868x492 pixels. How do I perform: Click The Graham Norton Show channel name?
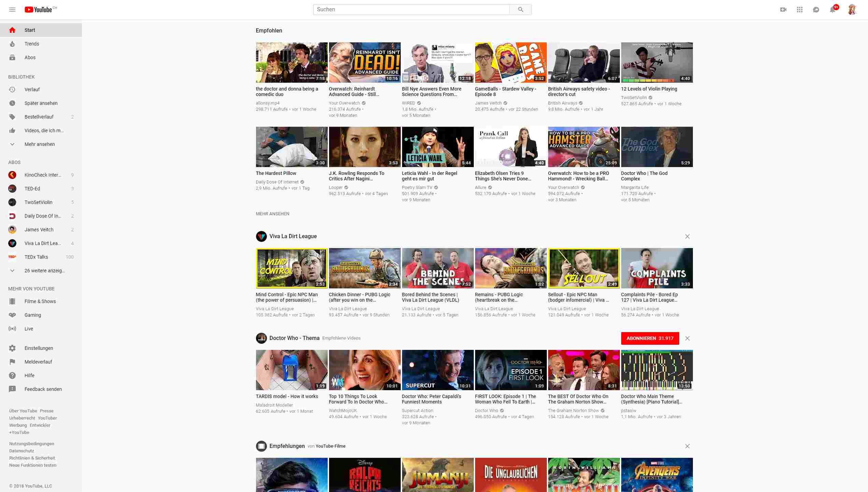tap(573, 411)
